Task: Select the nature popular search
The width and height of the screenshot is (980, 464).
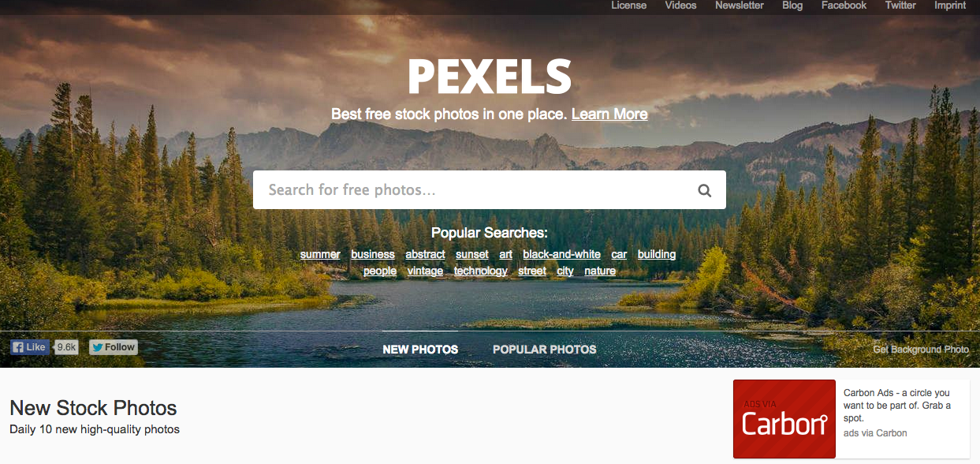Action: pyautogui.click(x=600, y=271)
